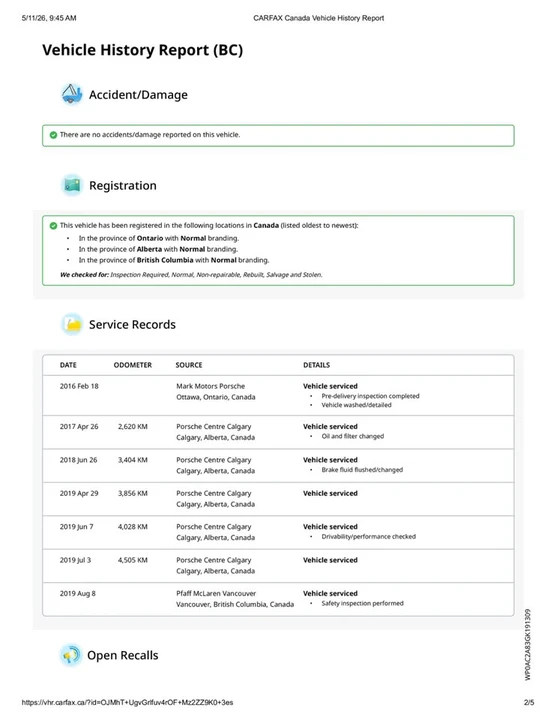This screenshot has height=720, width=556.
Task: Click 'Oil and filter changed' detail
Action: (x=353, y=436)
